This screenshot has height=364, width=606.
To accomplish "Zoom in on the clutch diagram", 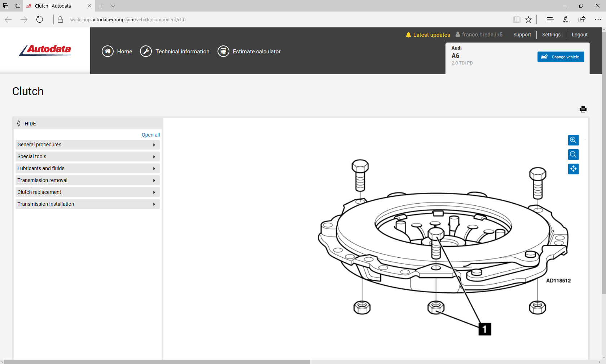I will click(x=573, y=140).
